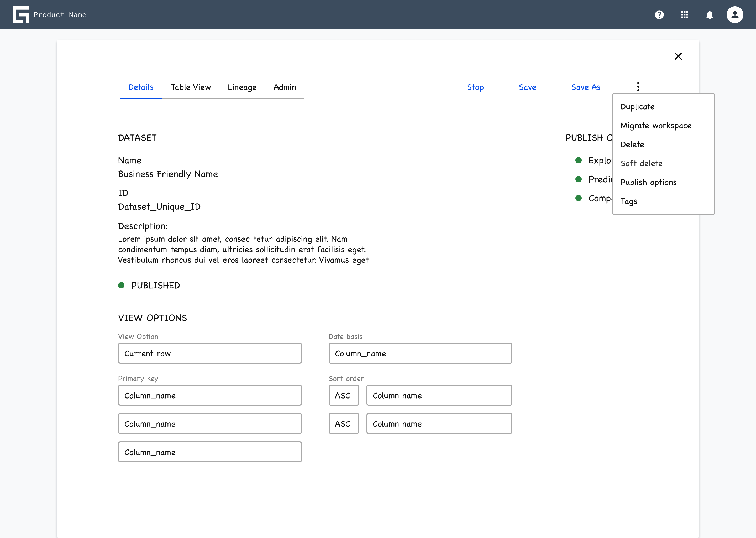Viewport: 756px width, 538px height.
Task: Open the View Option field 'Current row'
Action: point(210,353)
